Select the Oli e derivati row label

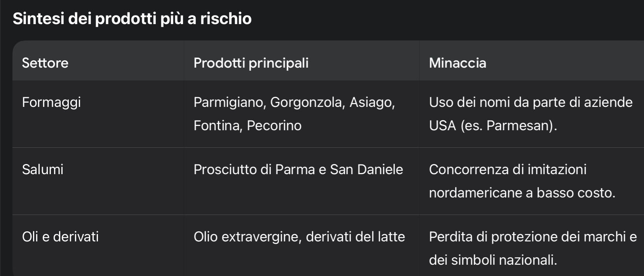pos(60,237)
